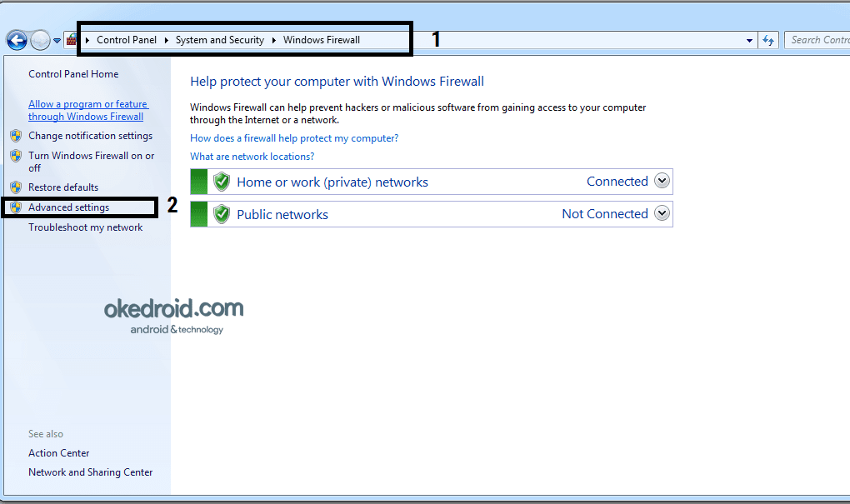
Task: Click green shield icon for Home or work networks
Action: 221,182
